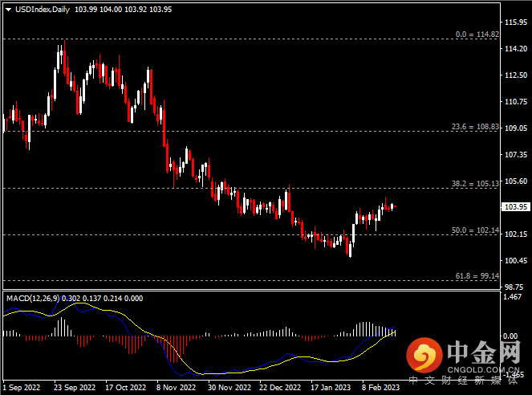Screen dimensions: 532x395
Task: Click the 38.2 = 105.13 retracement label
Action: pos(475,183)
